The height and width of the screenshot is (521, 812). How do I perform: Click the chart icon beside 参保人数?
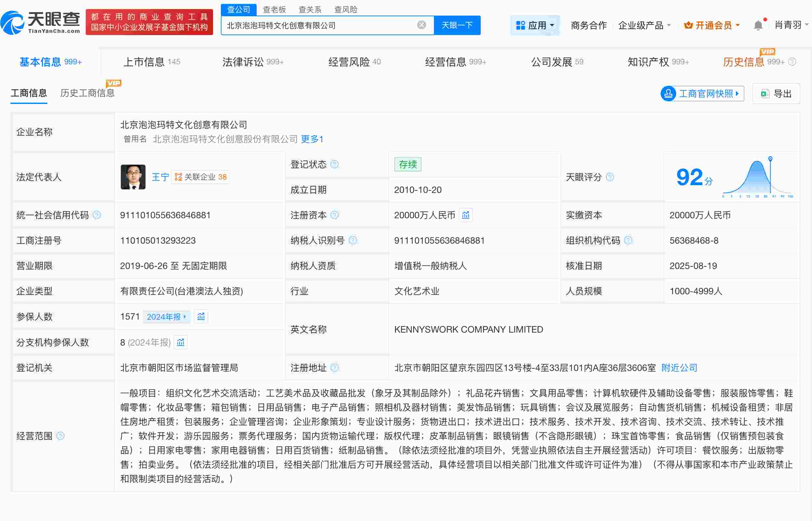[201, 317]
